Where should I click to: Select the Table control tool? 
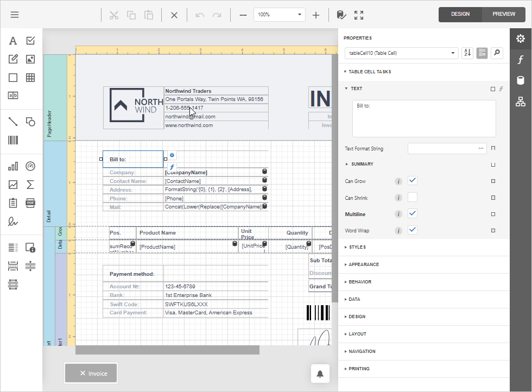[30, 78]
